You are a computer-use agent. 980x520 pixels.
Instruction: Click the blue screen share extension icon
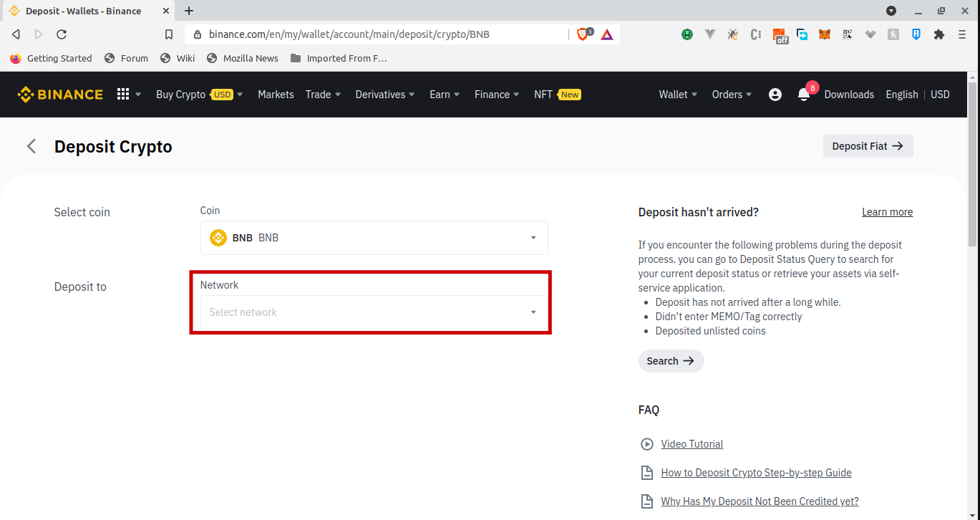pos(802,34)
